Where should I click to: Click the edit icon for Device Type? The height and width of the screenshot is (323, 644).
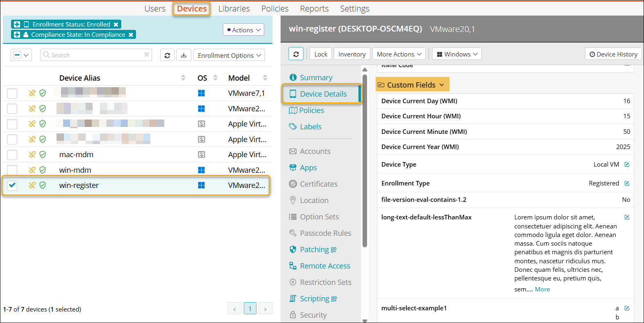pos(627,165)
